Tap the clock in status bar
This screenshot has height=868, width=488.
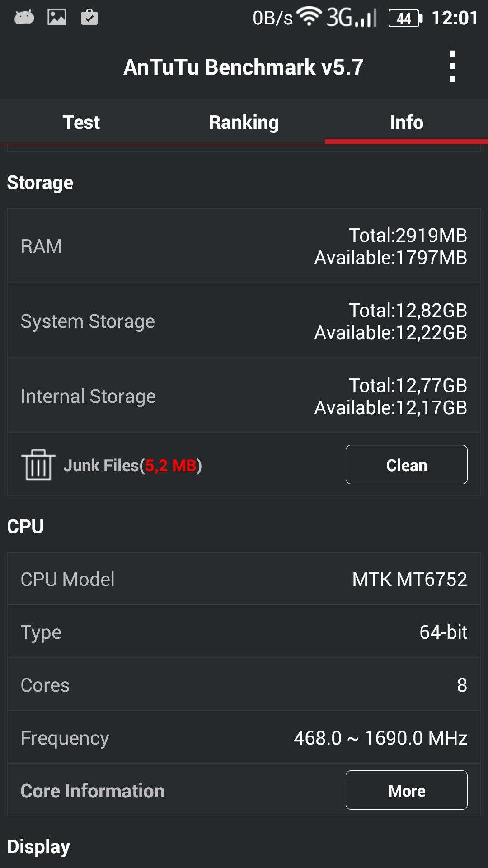[x=455, y=18]
